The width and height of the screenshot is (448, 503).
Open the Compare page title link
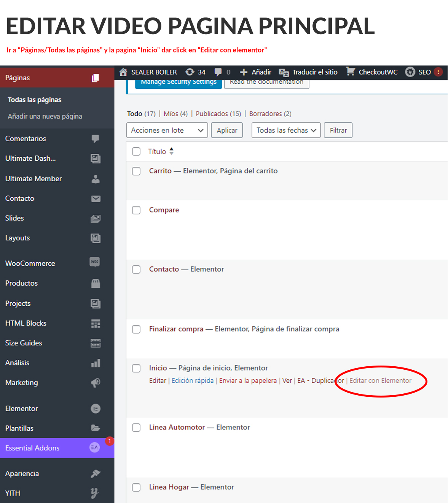164,210
